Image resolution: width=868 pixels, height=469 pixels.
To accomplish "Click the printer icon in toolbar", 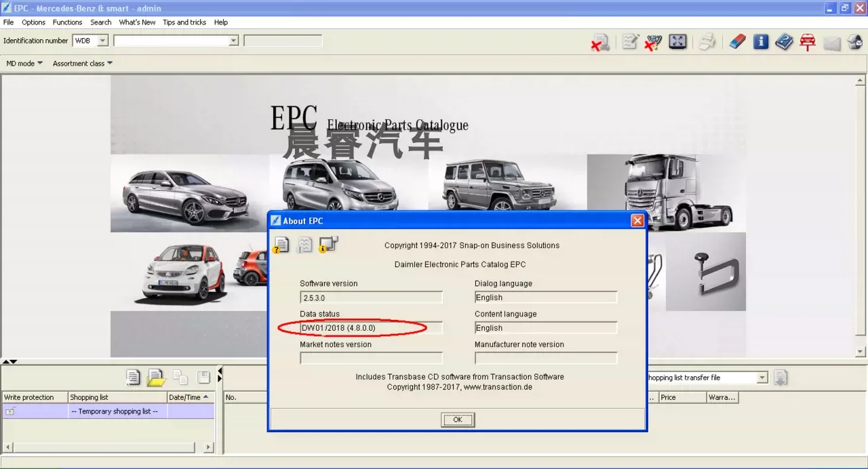I will click(x=707, y=42).
